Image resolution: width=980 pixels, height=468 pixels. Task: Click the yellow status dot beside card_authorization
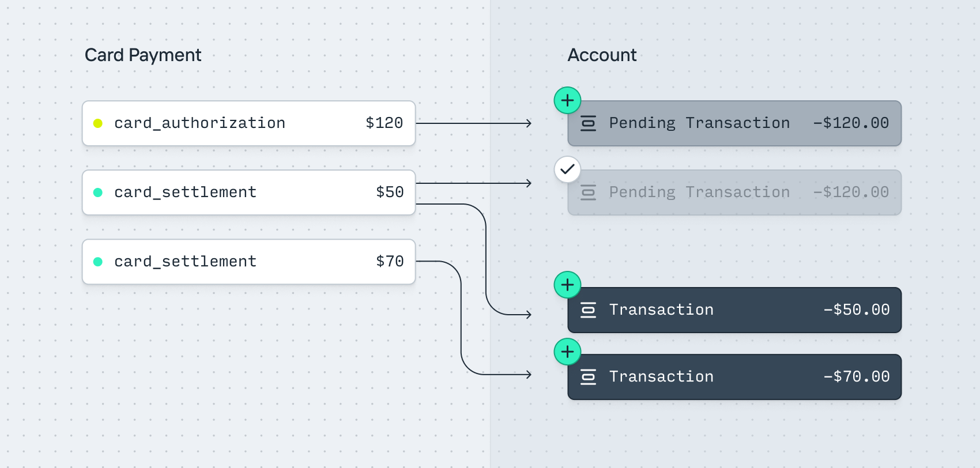click(x=98, y=123)
